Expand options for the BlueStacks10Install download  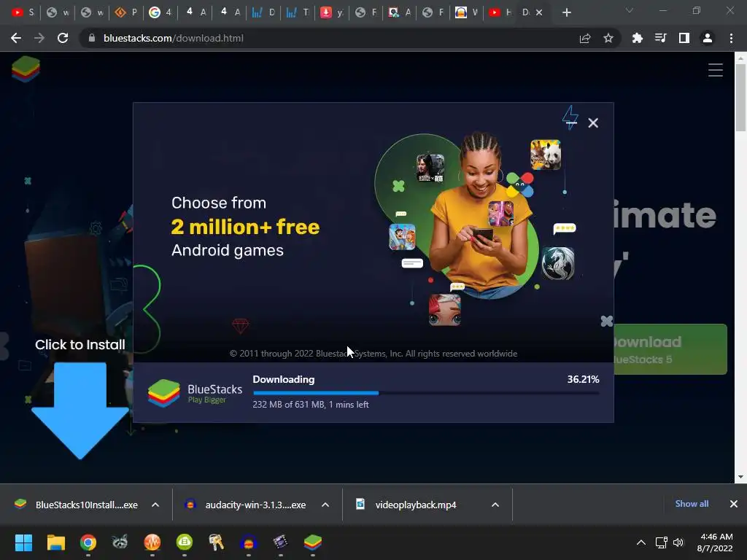coord(155,505)
